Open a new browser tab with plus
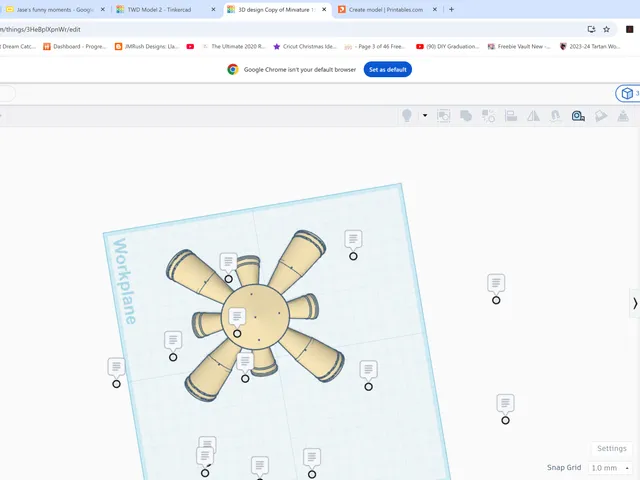 point(451,9)
